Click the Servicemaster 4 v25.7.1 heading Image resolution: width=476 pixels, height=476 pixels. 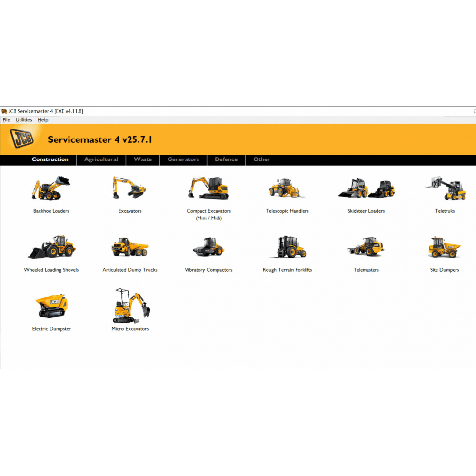(x=100, y=139)
